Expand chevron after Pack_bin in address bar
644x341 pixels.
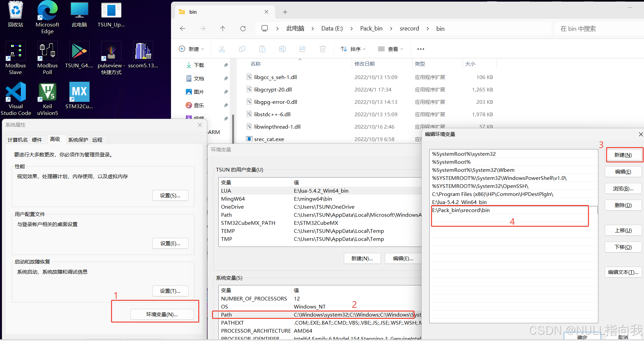click(391, 28)
